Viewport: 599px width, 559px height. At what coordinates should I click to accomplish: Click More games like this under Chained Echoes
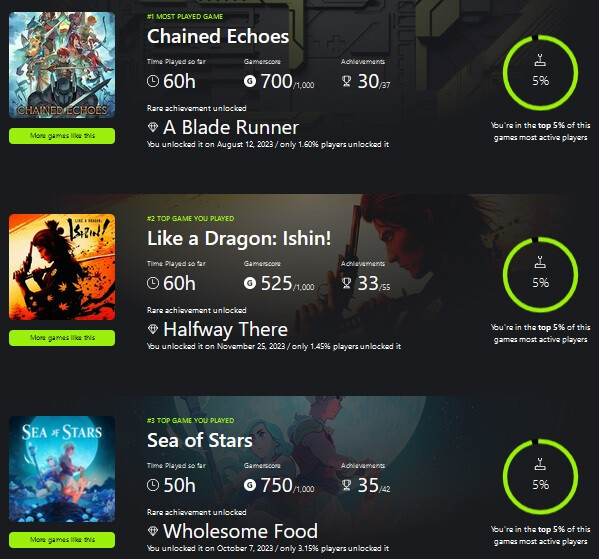[62, 136]
